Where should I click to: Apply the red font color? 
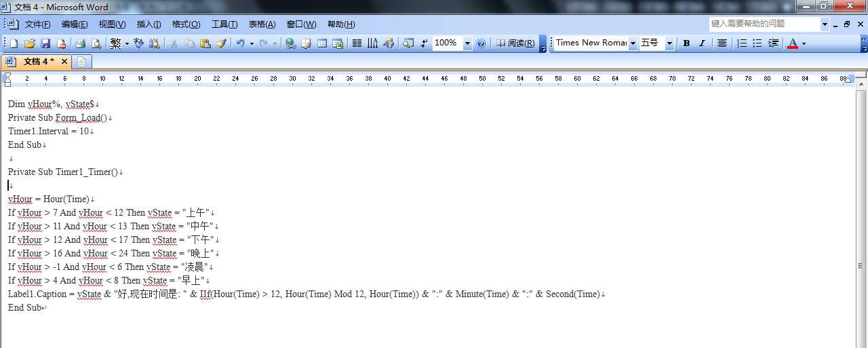point(793,43)
